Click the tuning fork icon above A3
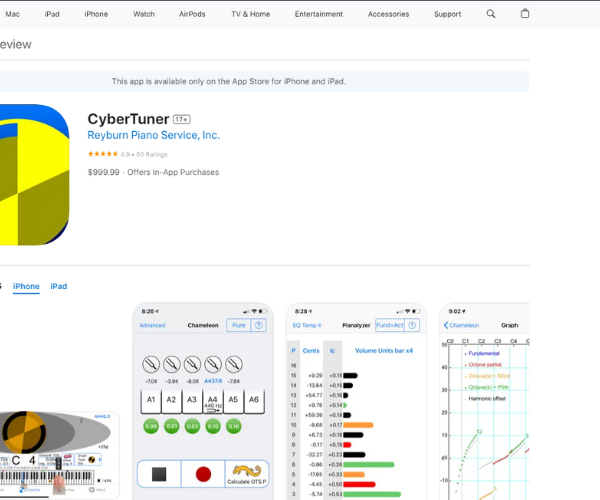 (192, 365)
